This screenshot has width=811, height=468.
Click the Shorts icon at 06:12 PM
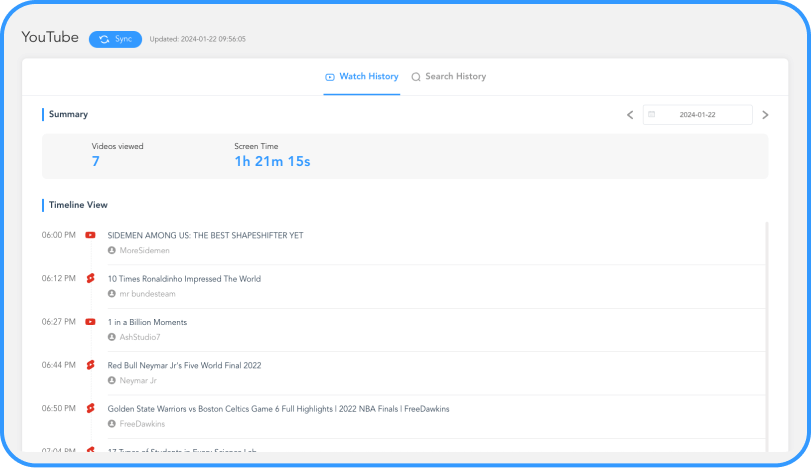click(x=90, y=279)
